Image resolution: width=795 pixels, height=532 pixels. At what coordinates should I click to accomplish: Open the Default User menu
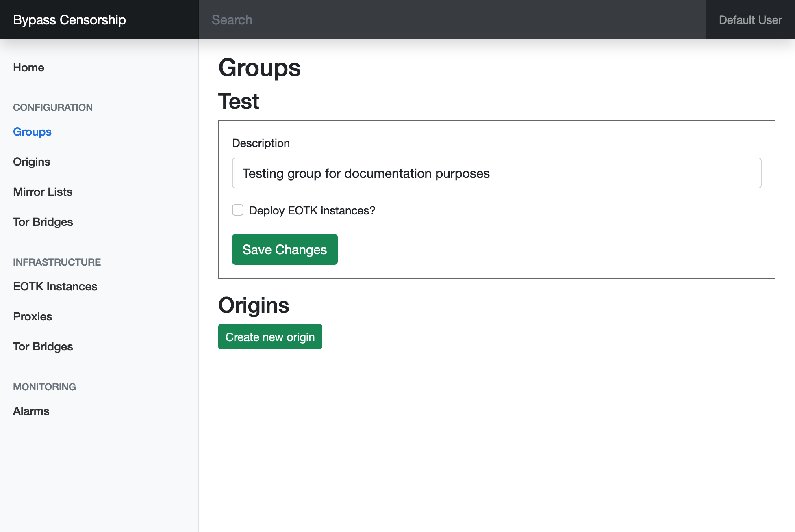coord(750,19)
